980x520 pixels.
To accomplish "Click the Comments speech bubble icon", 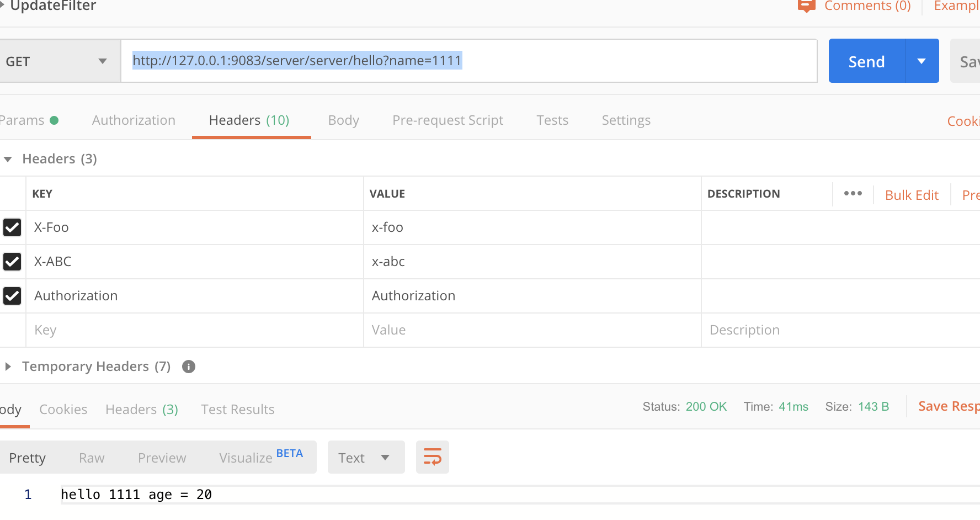I will tap(806, 6).
